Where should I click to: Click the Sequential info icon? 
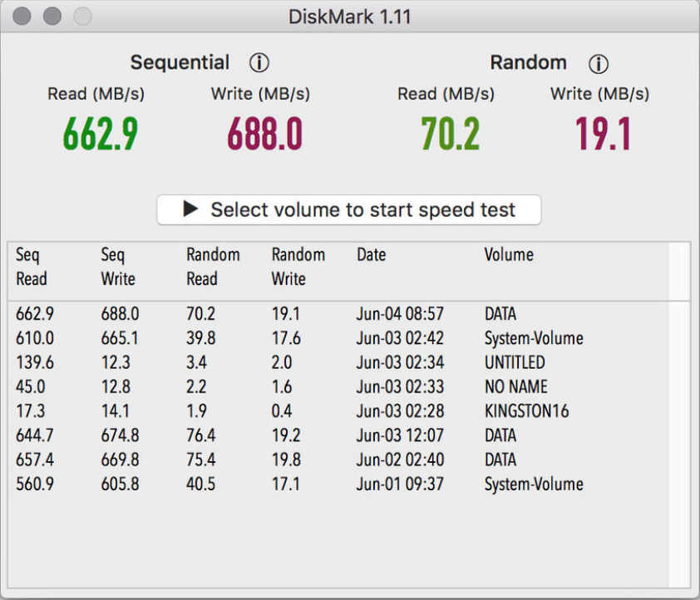(x=259, y=63)
